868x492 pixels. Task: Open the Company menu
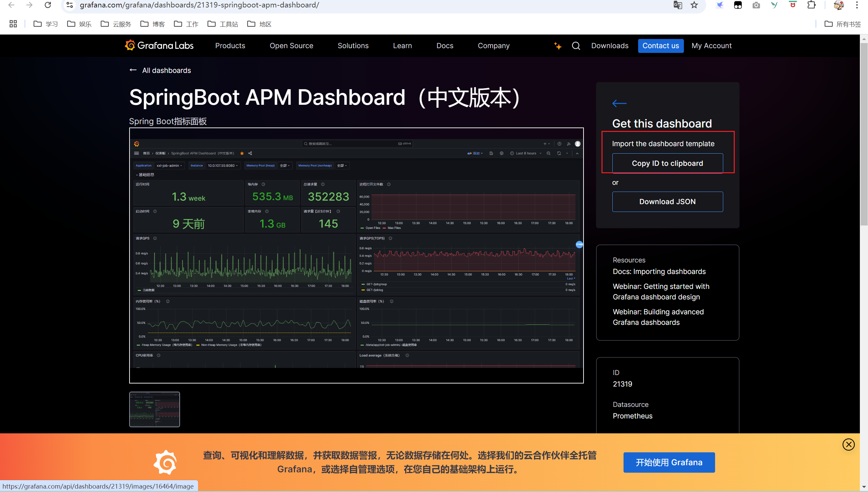(x=494, y=45)
